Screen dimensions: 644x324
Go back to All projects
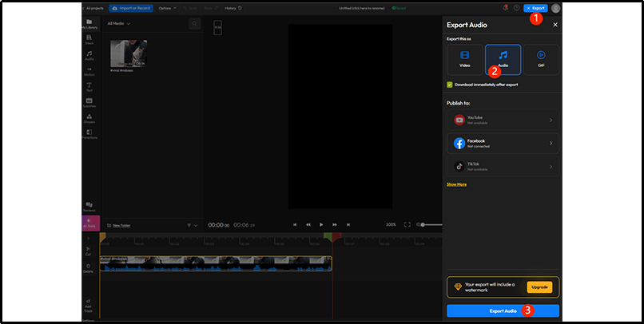(93, 8)
